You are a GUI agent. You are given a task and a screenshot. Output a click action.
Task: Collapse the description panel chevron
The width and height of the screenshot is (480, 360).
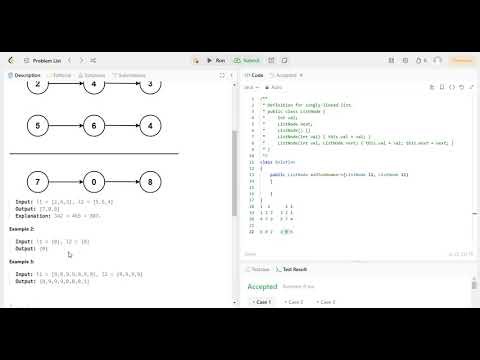pyautogui.click(x=232, y=75)
